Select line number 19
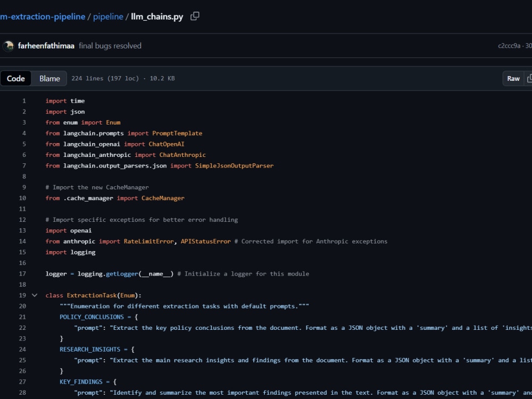Image resolution: width=532 pixels, height=399 pixels. tap(22, 295)
